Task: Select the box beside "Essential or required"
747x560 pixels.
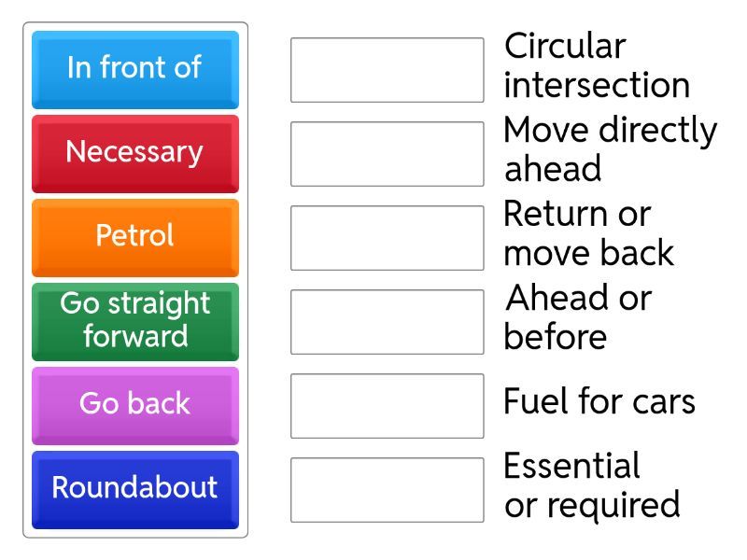Action: 387,490
